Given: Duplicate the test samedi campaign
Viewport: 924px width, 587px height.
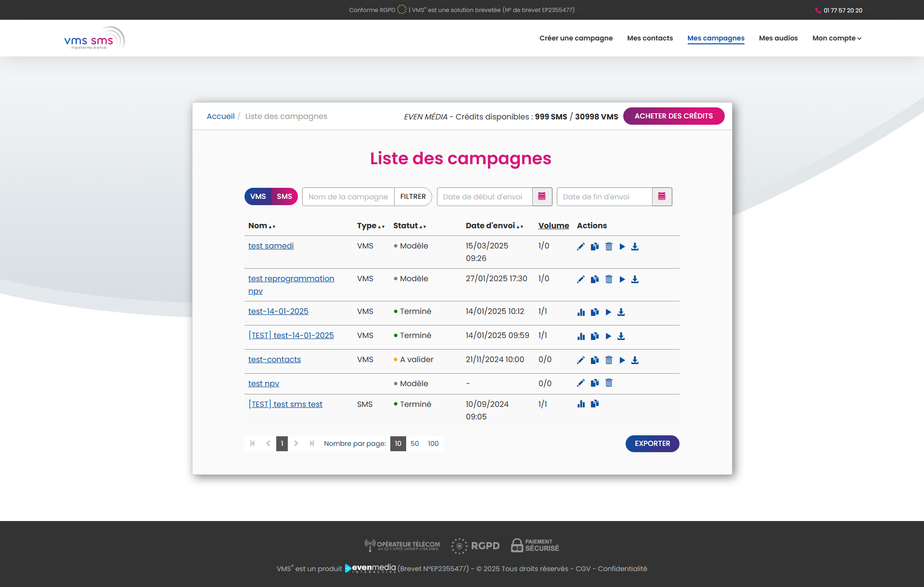Looking at the screenshot, I should coord(595,247).
